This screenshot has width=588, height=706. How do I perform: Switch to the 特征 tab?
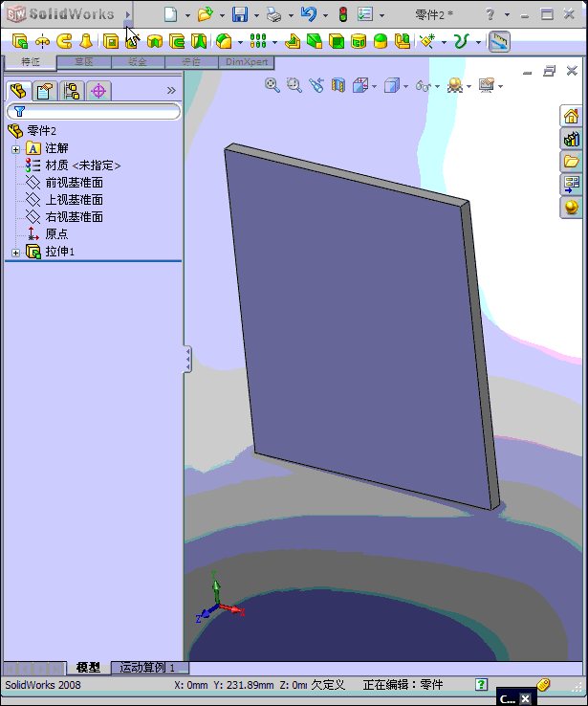tap(31, 61)
